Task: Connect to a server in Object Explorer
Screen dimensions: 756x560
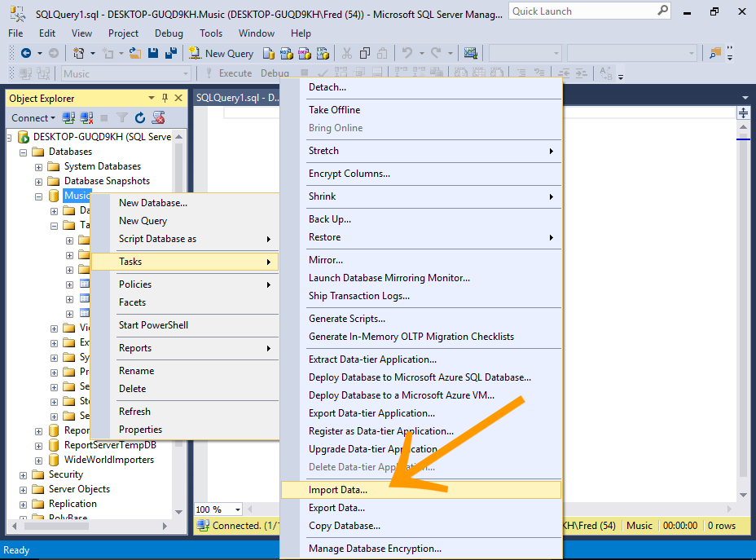Action: pyautogui.click(x=31, y=117)
